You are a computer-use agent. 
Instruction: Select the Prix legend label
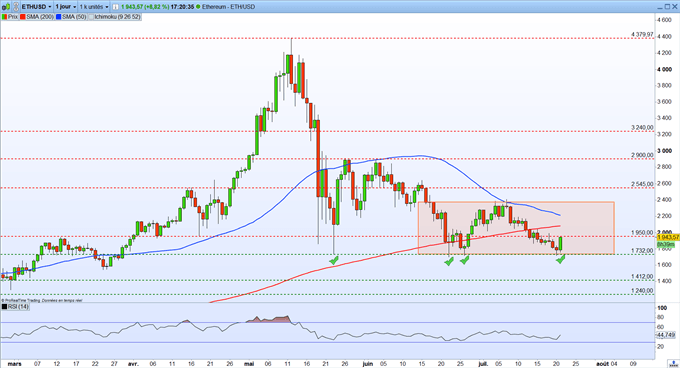[x=13, y=17]
